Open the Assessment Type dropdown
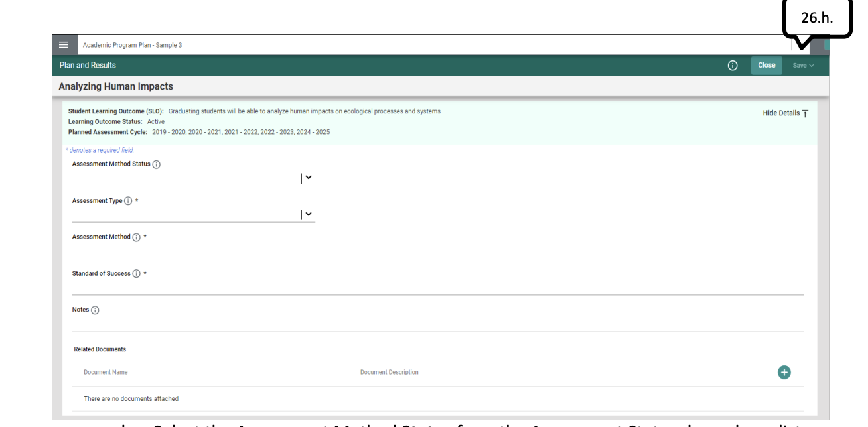 point(308,213)
